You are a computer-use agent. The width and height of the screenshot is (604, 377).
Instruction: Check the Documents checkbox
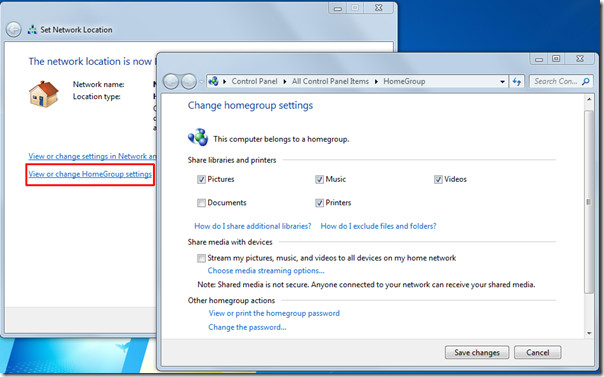(201, 203)
